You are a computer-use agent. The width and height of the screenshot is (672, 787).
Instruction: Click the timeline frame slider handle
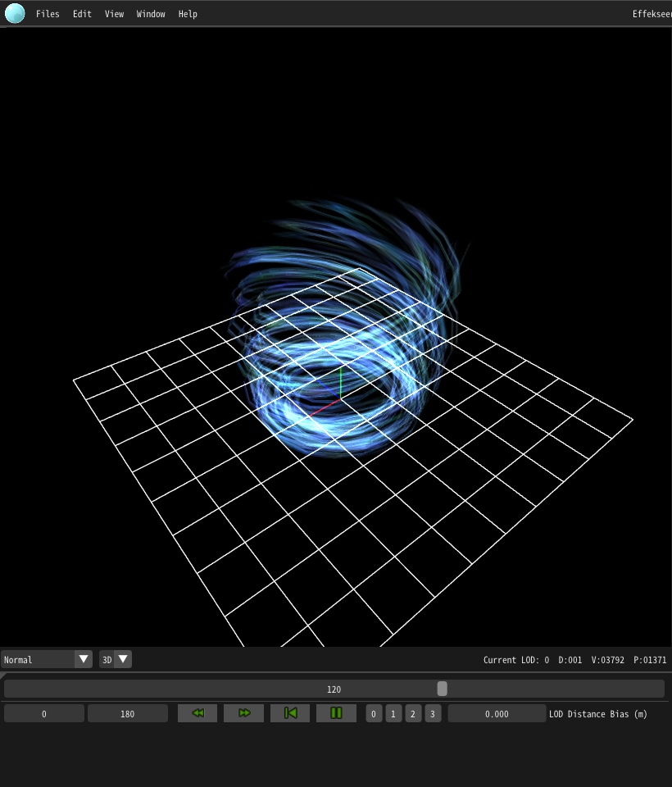point(443,689)
